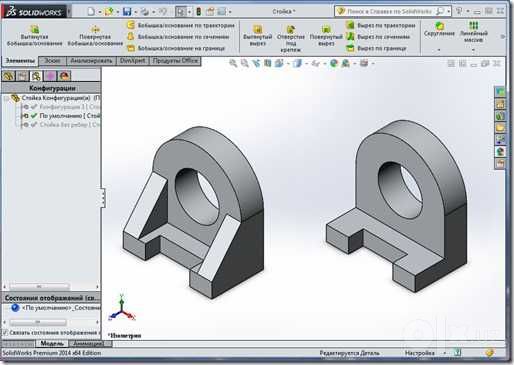Switch to the Элементы tab
The image size is (514, 365).
click(x=20, y=61)
